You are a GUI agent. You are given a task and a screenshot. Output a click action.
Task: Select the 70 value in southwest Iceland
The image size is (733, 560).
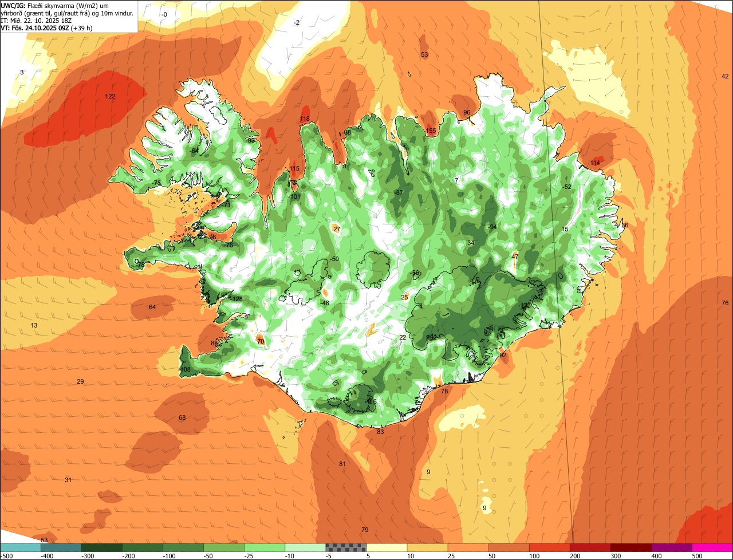tap(261, 342)
